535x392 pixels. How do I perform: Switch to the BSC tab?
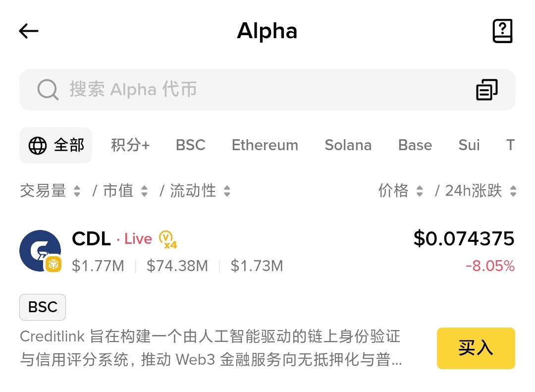190,145
